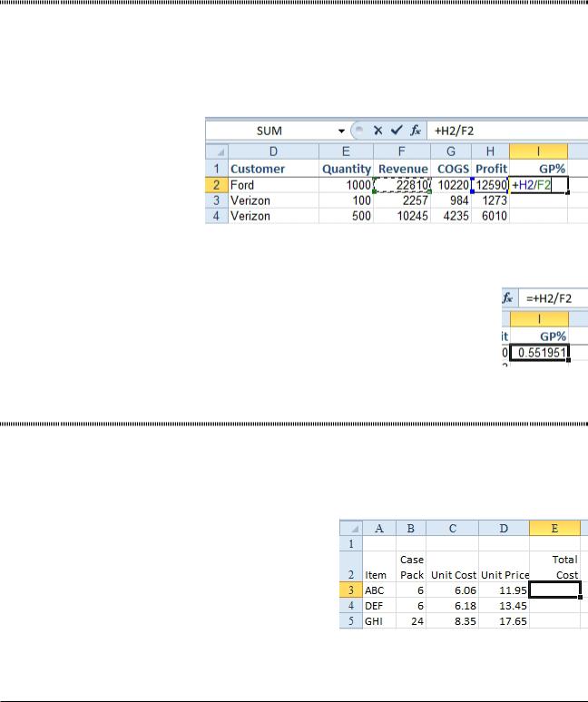Click the formula bar containing +H2/F2
This screenshot has width=588, height=702.
point(507,131)
